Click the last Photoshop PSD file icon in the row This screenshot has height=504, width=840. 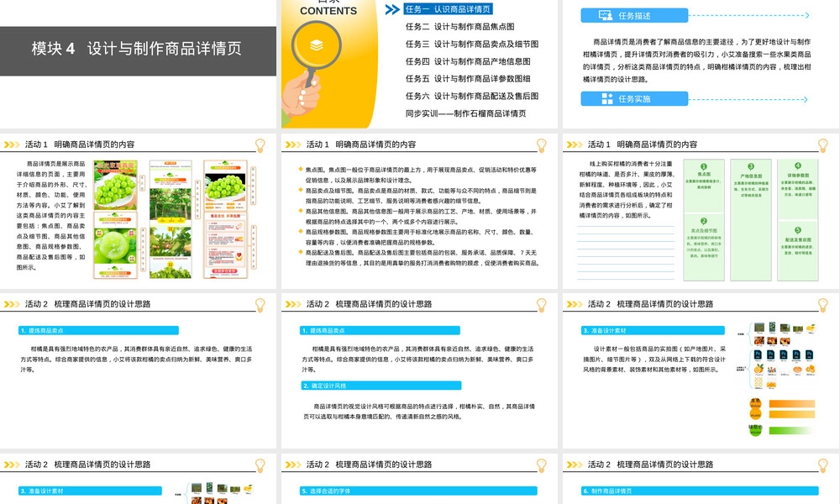(808, 354)
